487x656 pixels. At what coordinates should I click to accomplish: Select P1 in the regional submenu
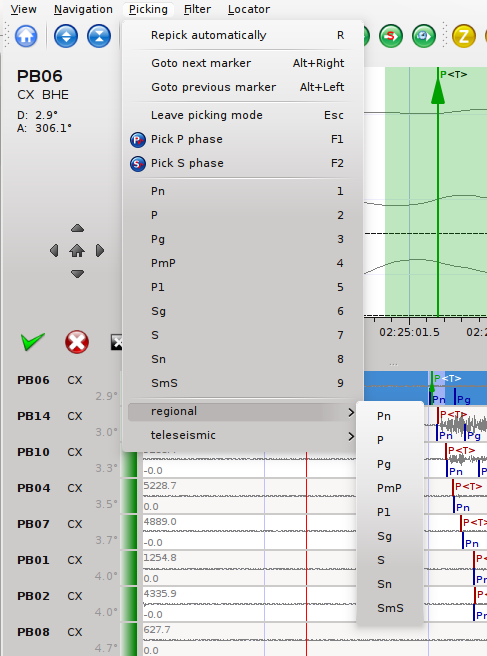(x=390, y=512)
